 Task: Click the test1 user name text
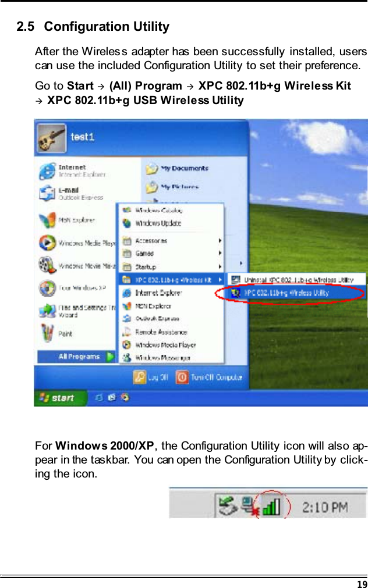click(83, 137)
